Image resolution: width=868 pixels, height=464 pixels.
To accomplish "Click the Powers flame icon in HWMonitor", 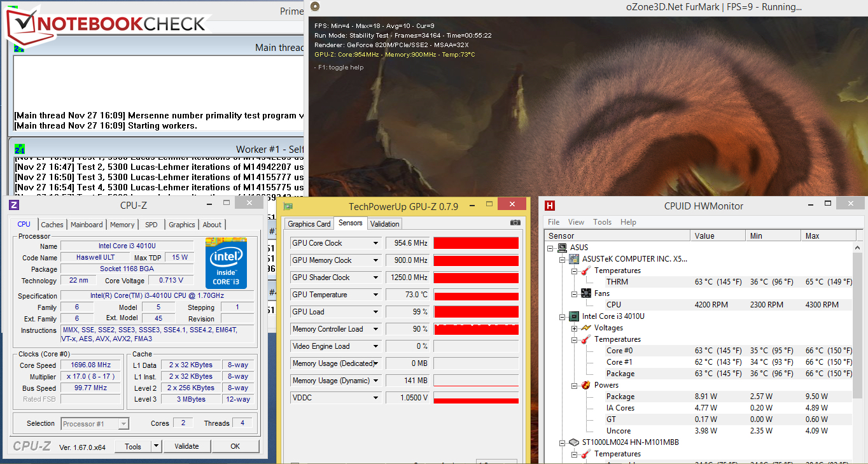I will [585, 385].
